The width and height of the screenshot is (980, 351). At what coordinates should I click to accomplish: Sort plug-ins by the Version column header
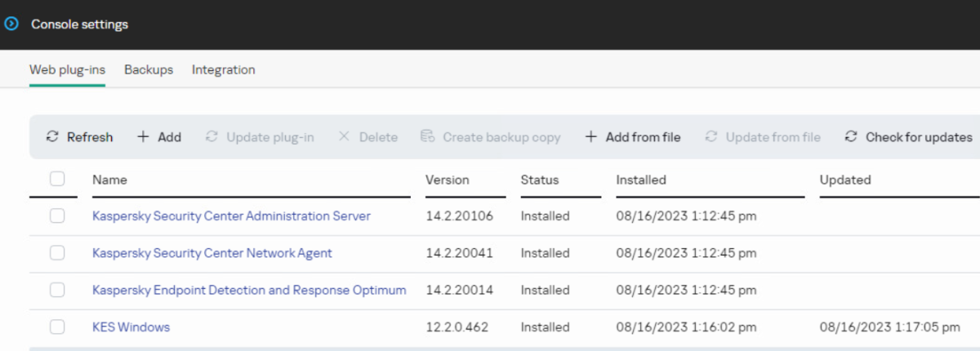point(448,180)
